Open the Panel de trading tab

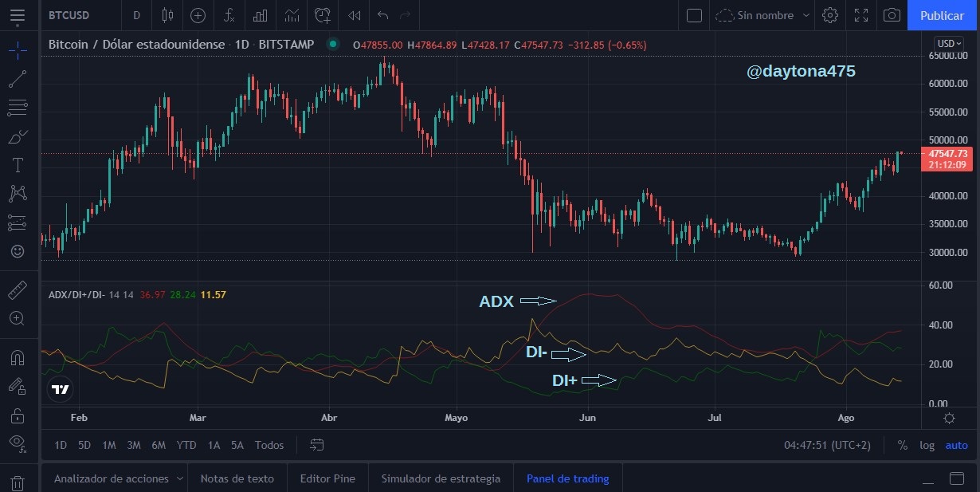click(567, 478)
